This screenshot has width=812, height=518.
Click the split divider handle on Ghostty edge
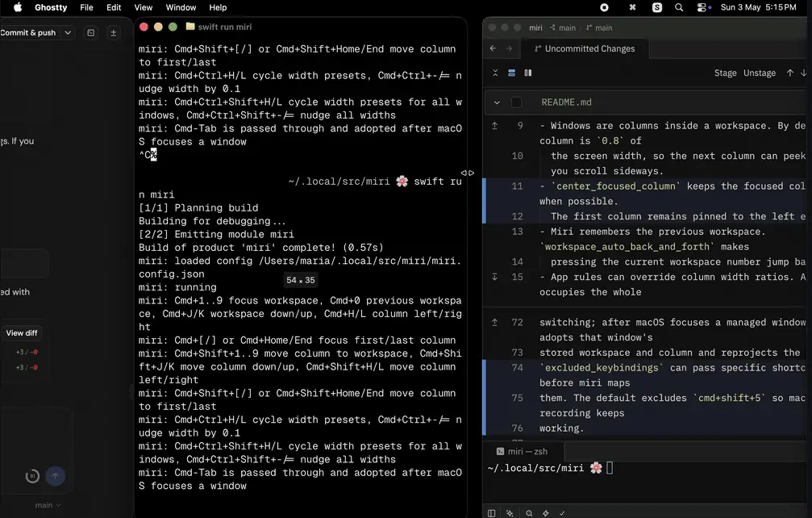point(468,173)
